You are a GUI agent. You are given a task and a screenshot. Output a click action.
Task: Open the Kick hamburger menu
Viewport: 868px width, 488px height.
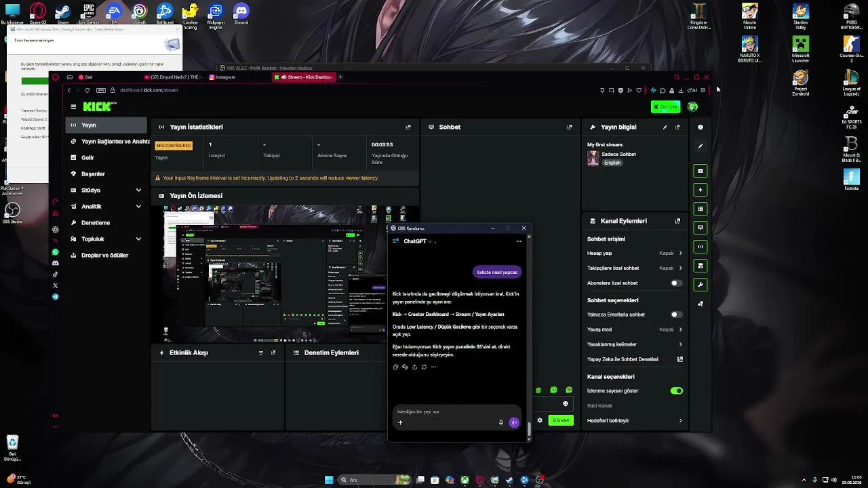coord(73,106)
